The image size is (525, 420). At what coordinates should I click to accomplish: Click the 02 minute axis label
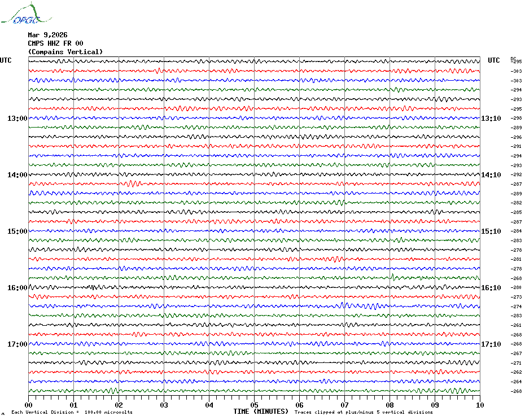(x=119, y=405)
